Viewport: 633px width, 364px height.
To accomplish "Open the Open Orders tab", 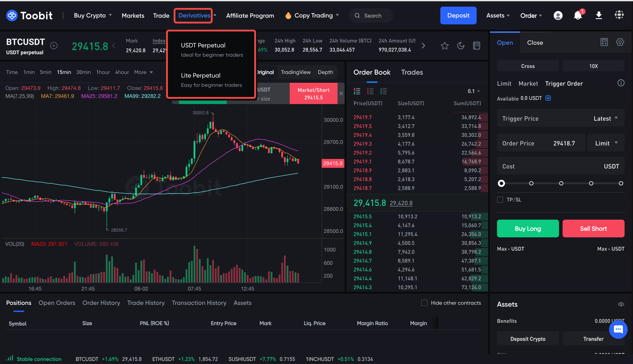I will coord(57,303).
